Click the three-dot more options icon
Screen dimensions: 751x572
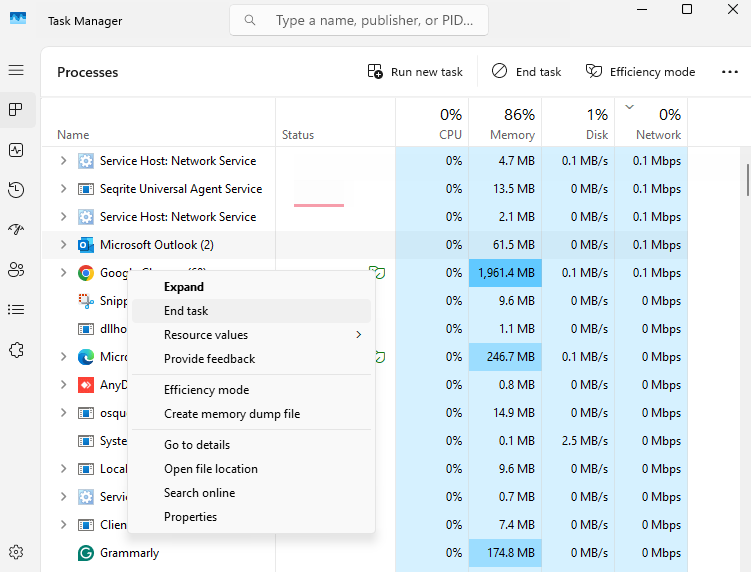coord(729,72)
